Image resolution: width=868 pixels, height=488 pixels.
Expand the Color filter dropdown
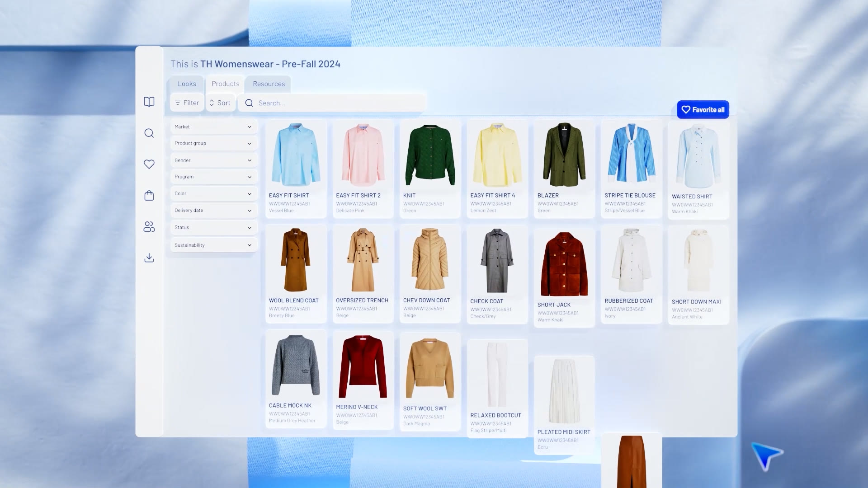click(x=214, y=193)
